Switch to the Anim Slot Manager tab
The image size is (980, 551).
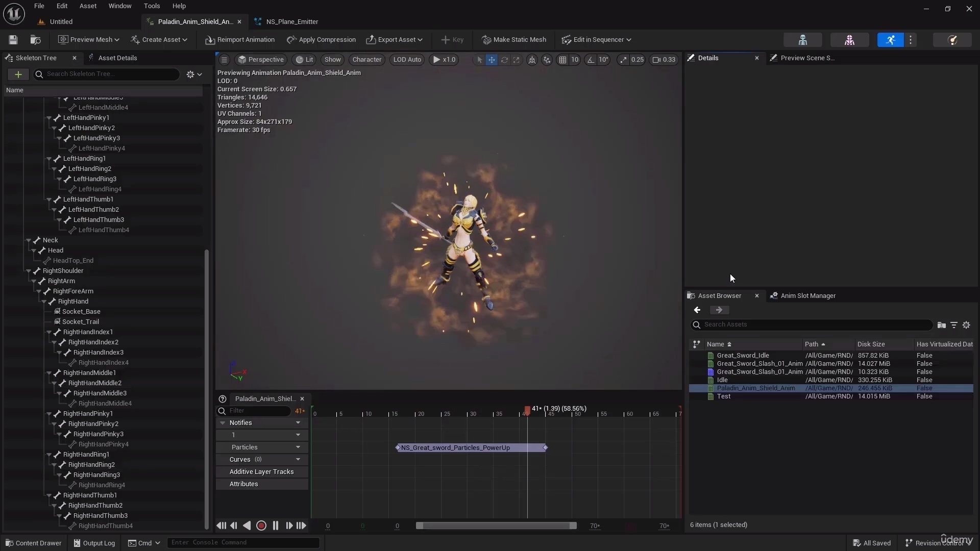808,296
